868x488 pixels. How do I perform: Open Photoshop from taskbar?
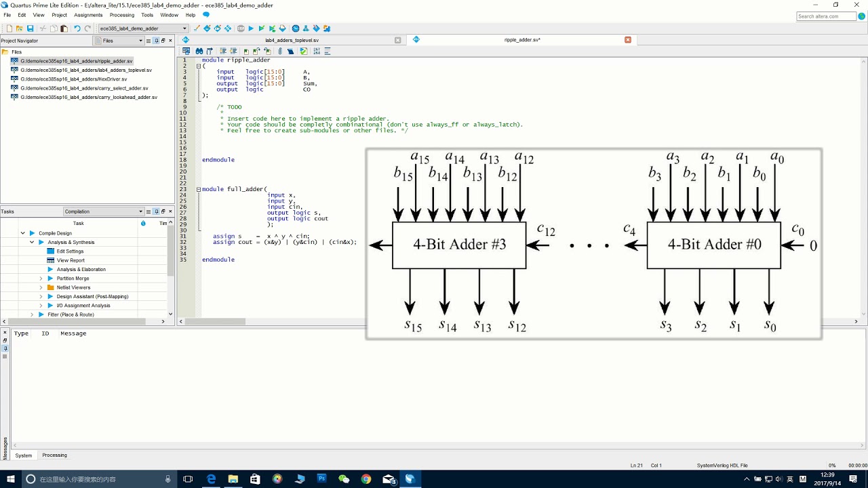click(x=321, y=479)
